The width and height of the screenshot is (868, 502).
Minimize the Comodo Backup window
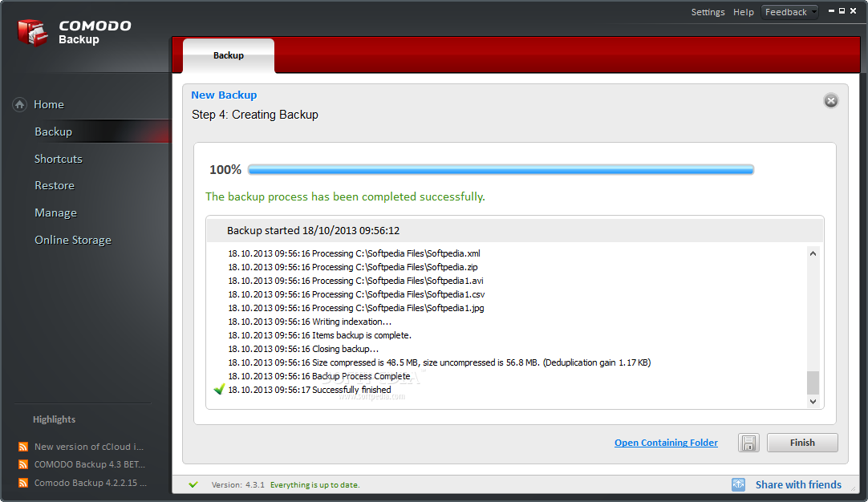831,10
